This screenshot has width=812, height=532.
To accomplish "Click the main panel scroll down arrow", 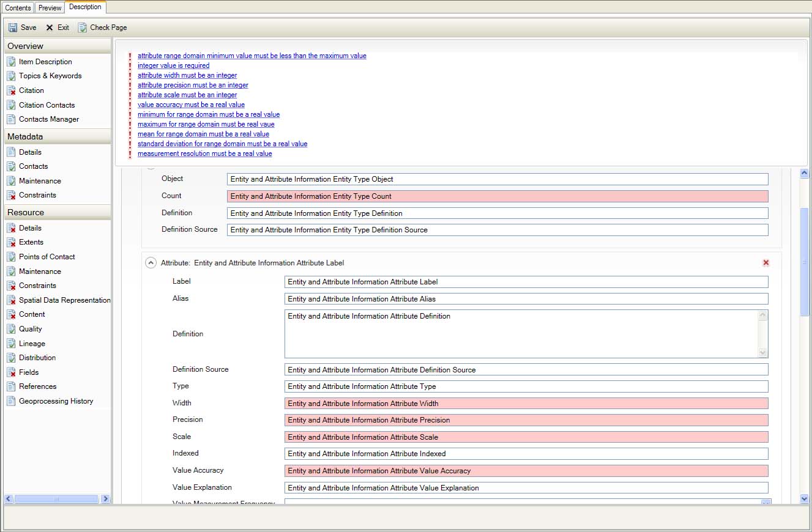I will point(805,499).
